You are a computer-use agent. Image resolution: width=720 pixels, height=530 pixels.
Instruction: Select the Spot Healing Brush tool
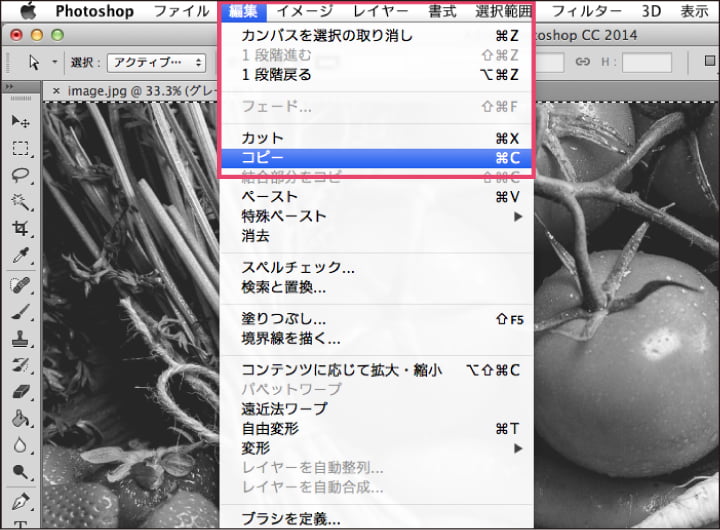pyautogui.click(x=20, y=285)
